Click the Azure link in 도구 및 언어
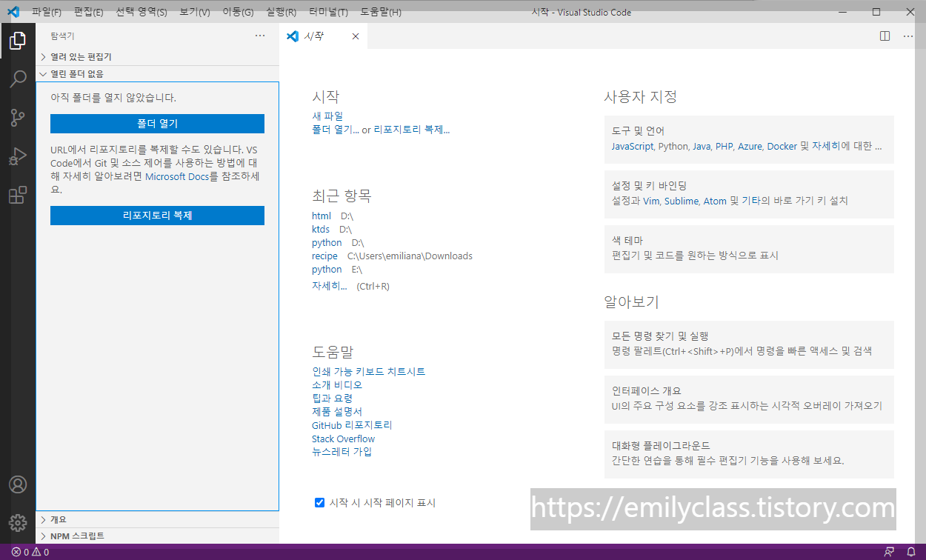Image resolution: width=926 pixels, height=560 pixels. [x=750, y=146]
